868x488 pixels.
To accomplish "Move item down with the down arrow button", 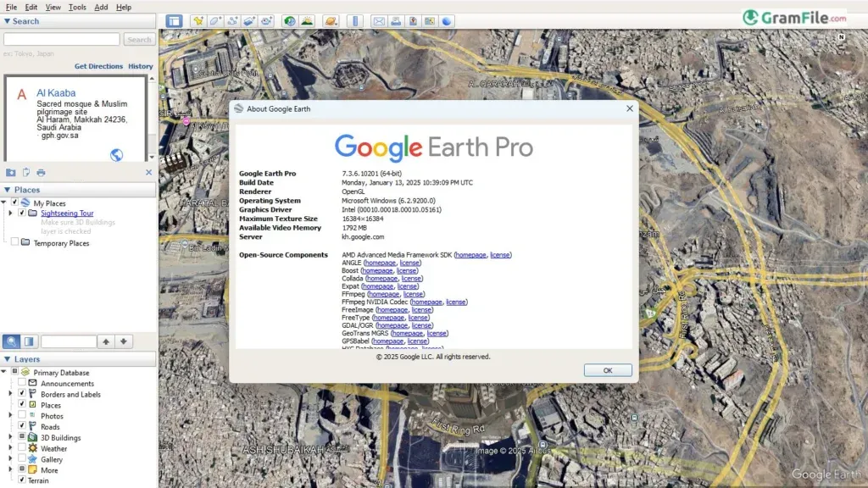I will [124, 341].
